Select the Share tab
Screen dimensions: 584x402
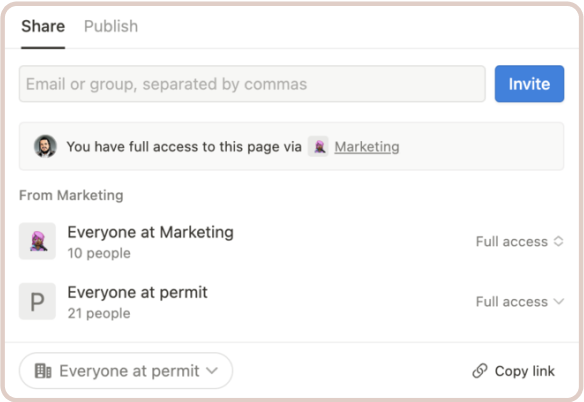43,26
